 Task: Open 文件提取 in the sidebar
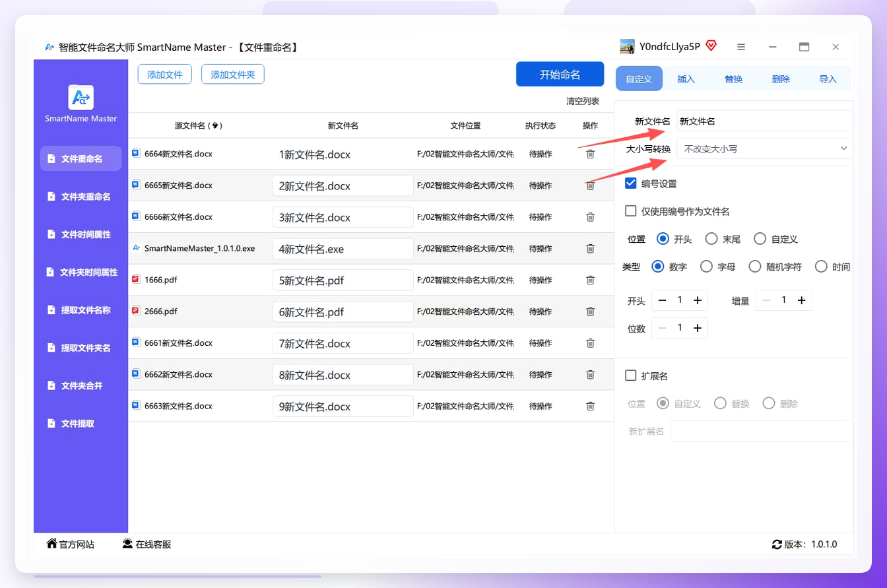(81, 424)
